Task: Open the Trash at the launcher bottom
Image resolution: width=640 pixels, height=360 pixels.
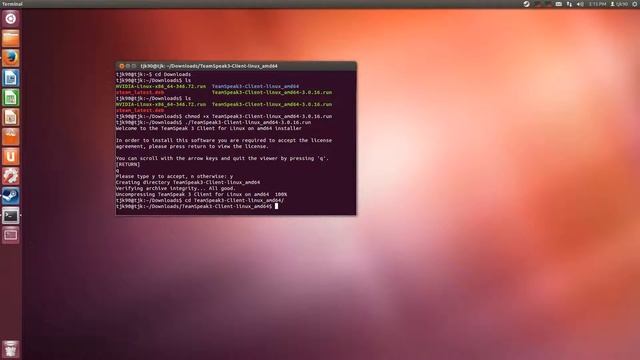Action: click(x=11, y=349)
